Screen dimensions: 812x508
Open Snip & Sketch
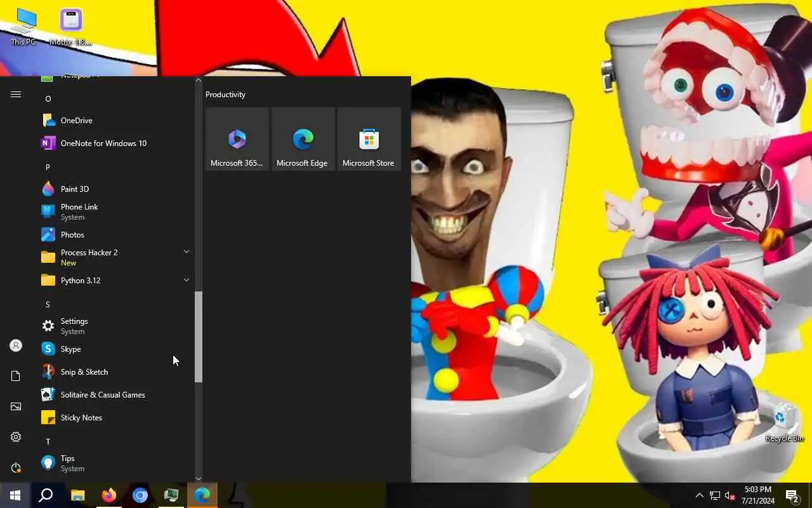pyautogui.click(x=114, y=371)
